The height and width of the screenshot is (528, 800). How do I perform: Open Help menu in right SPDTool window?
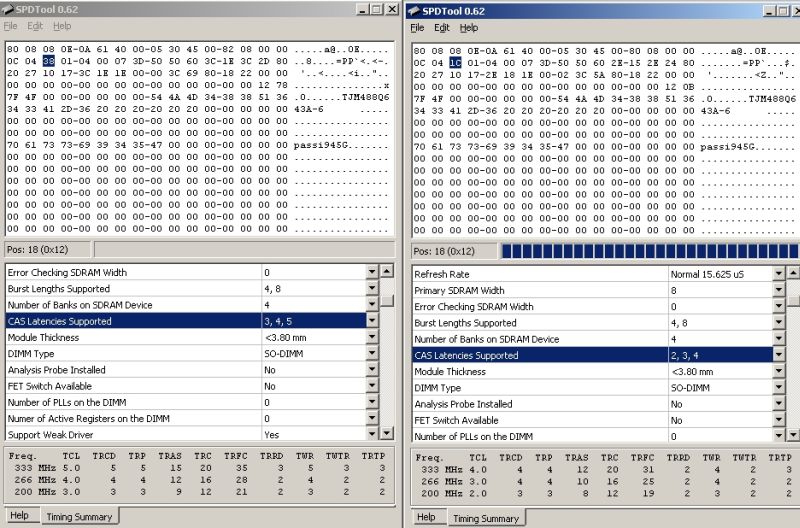click(469, 28)
